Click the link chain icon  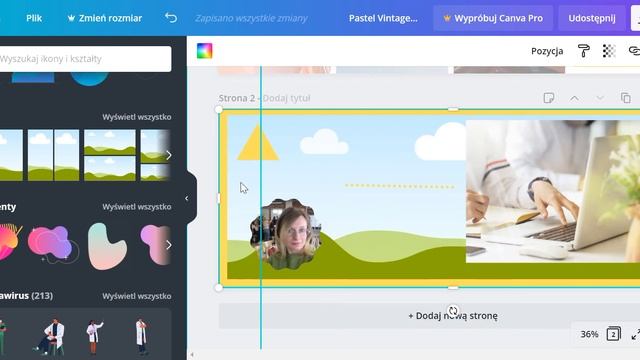point(634,51)
